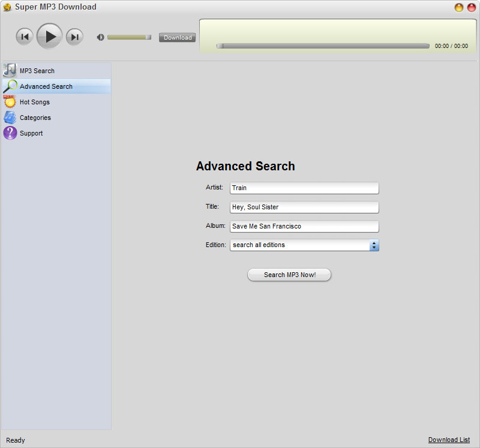Click the Categories blue discs icon
480x448 pixels.
(10, 118)
